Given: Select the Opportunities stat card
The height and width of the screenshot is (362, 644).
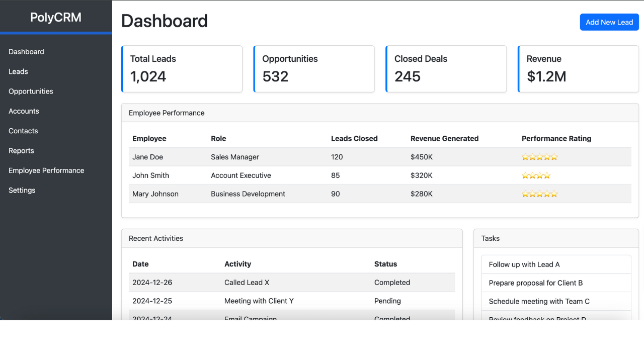Looking at the screenshot, I should (314, 69).
